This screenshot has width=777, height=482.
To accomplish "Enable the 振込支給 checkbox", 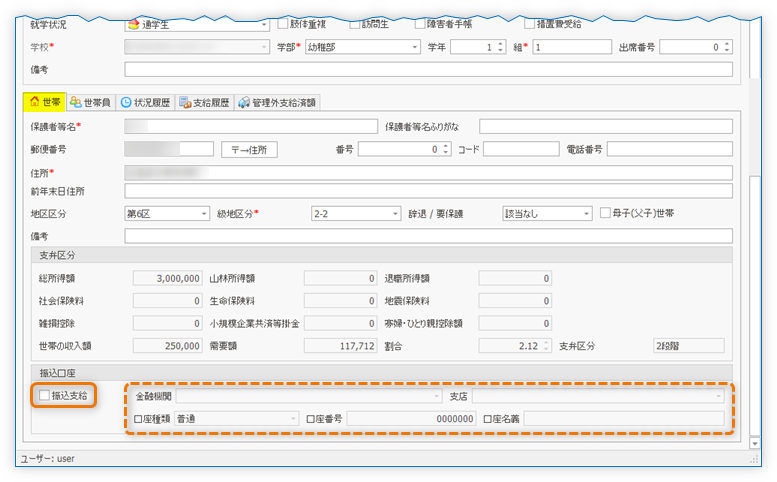I will [44, 396].
